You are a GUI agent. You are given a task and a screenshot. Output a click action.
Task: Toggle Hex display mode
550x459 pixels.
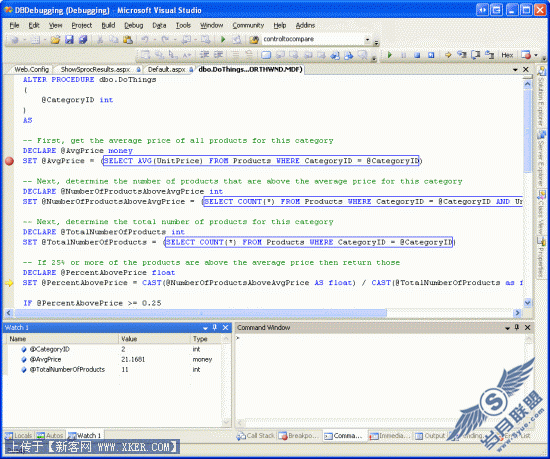click(x=507, y=55)
